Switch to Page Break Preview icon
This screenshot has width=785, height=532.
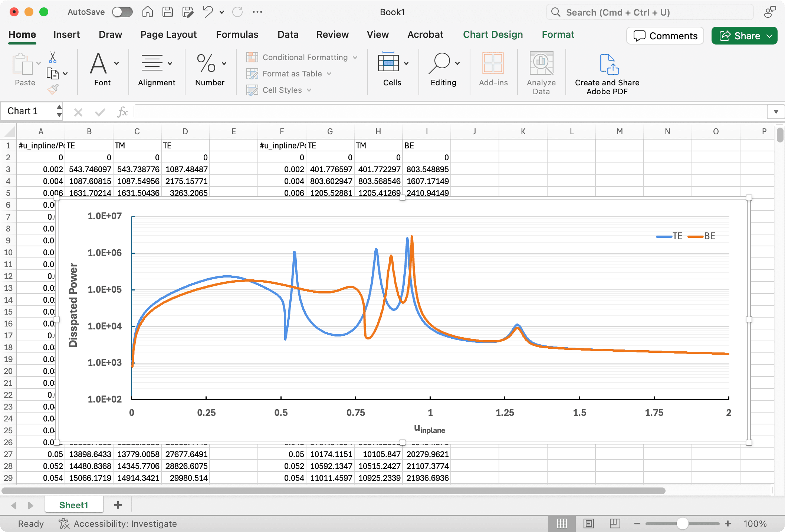tap(615, 523)
